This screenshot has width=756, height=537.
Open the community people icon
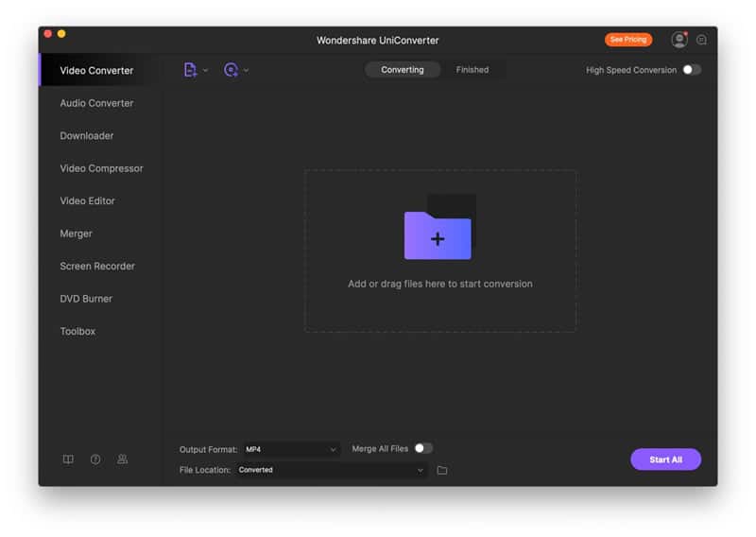coord(123,459)
